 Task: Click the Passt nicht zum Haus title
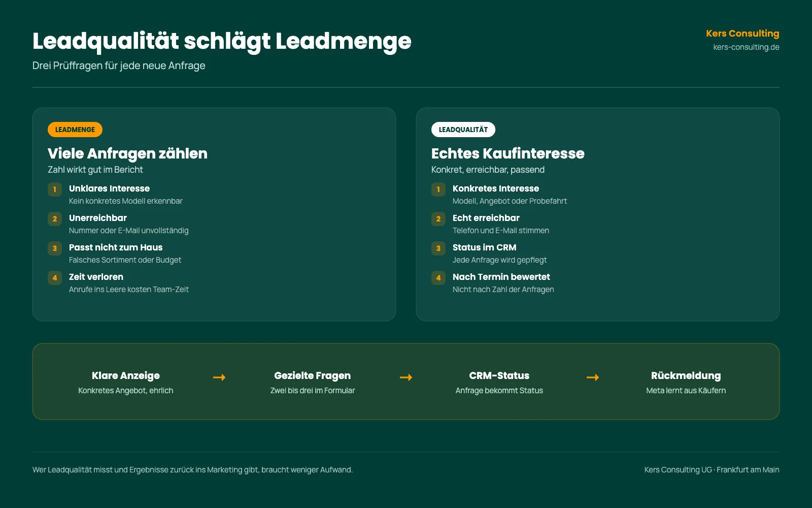pyautogui.click(x=116, y=247)
